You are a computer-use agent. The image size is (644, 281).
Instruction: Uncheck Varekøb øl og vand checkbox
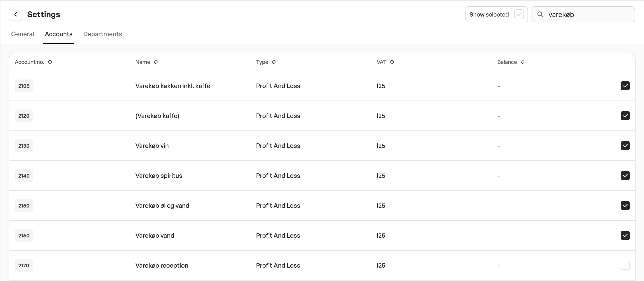tap(625, 206)
